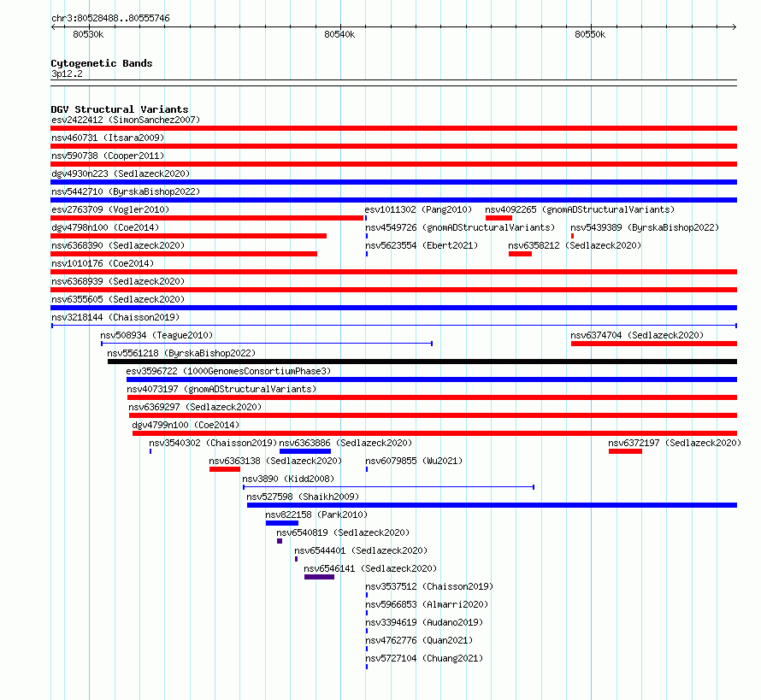This screenshot has width=761, height=700.
Task: Click the DGV Structural Variants track title
Action: [120, 109]
